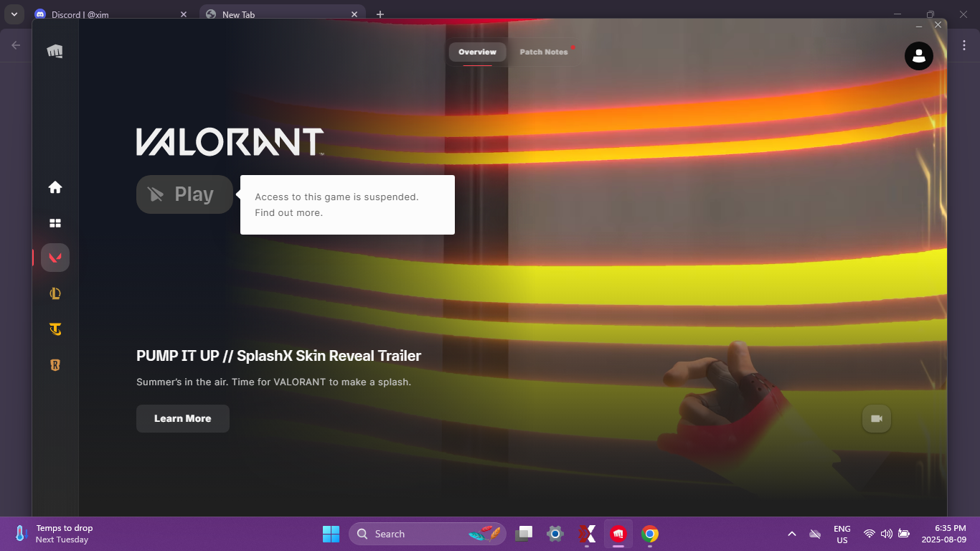Screen dimensions: 980x551
Task: Add a new browser tab
Action: [x=380, y=14]
